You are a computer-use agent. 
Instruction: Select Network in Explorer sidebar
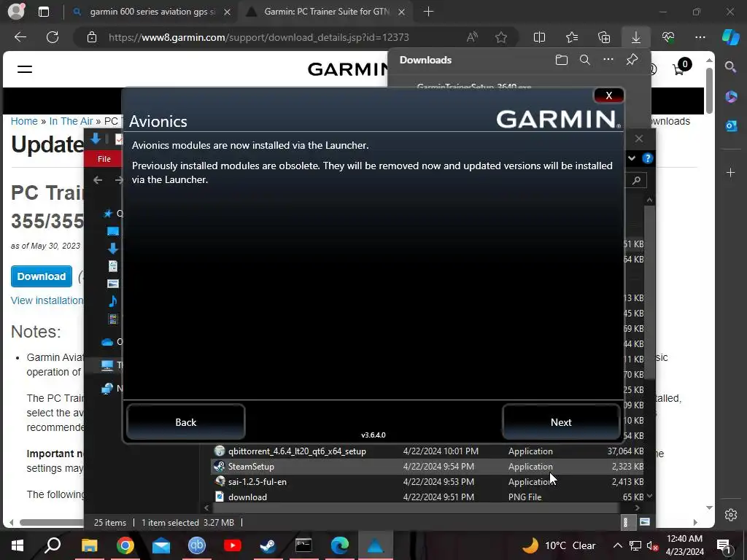(107, 389)
